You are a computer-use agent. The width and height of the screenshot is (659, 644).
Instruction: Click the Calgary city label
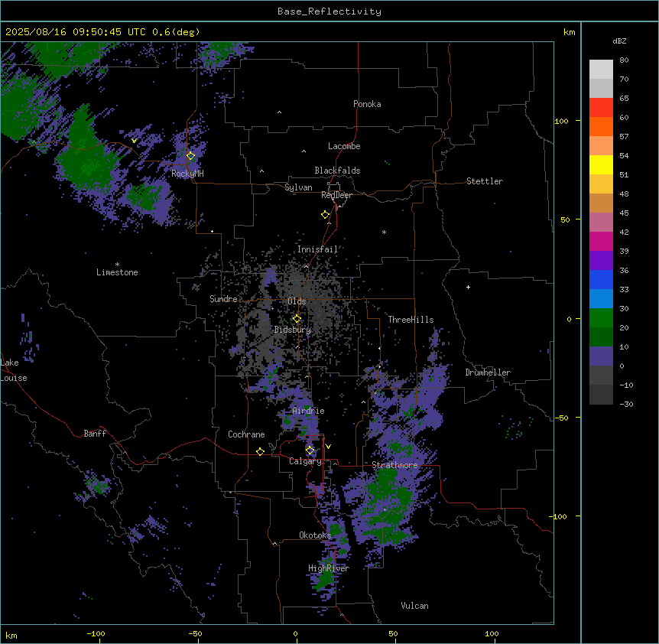(306, 461)
